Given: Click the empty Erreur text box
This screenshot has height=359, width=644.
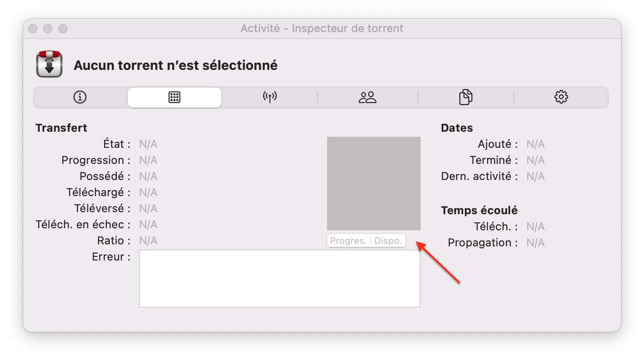Looking at the screenshot, I should tap(279, 278).
